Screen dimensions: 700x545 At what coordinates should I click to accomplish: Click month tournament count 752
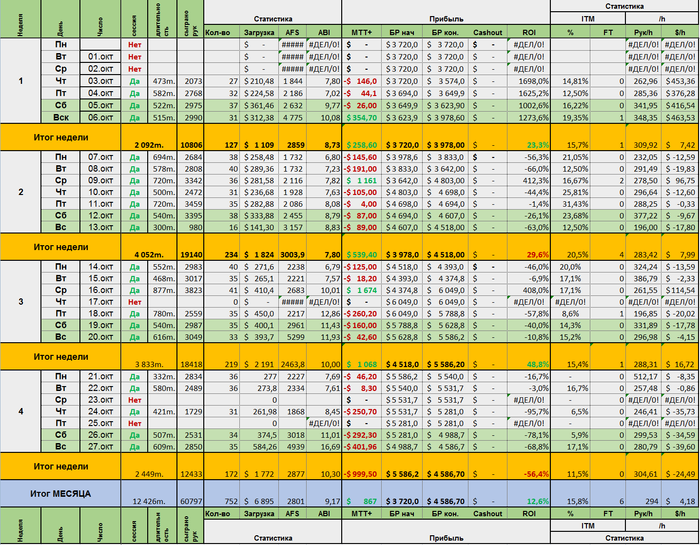tap(221, 494)
